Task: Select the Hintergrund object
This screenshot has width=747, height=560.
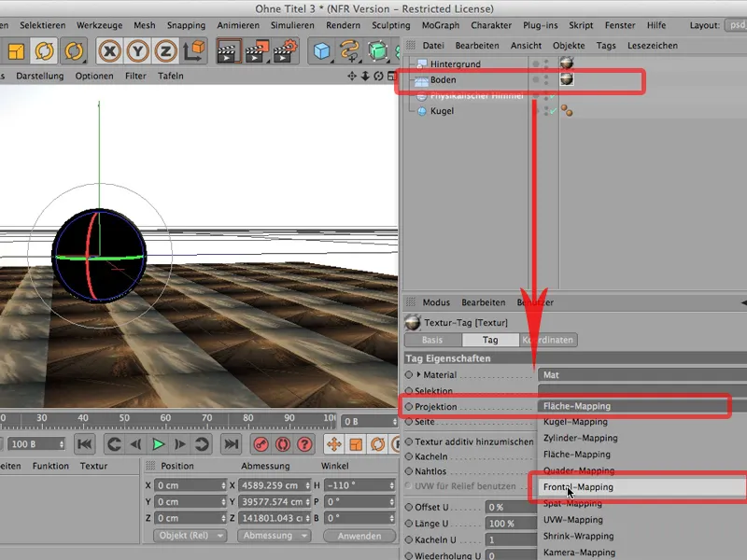Action: point(456,63)
